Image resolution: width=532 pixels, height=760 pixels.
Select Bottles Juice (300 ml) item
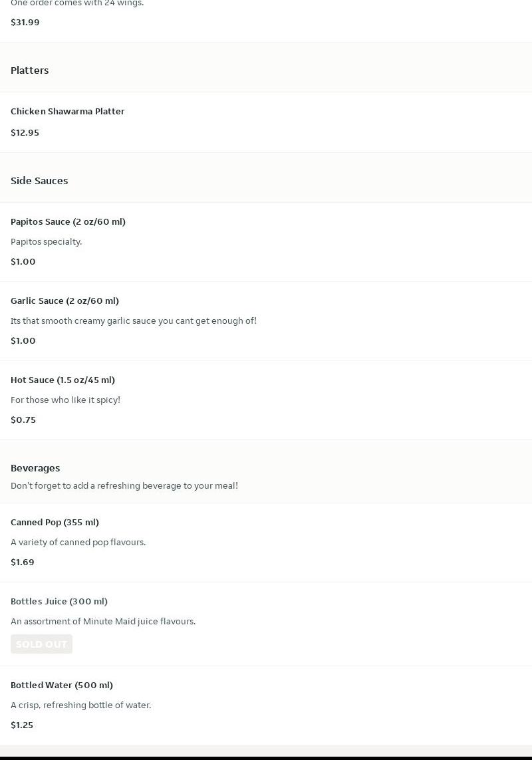[x=59, y=601]
